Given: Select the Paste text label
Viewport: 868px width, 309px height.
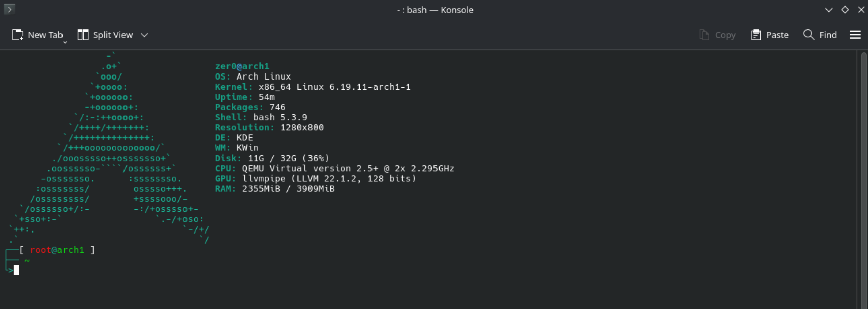Looking at the screenshot, I should (x=777, y=35).
